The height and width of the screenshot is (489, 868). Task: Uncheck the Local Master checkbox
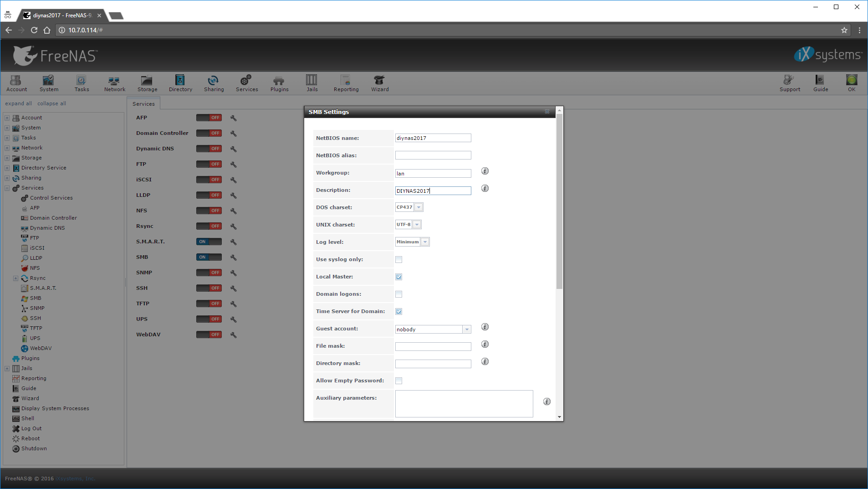click(x=398, y=277)
